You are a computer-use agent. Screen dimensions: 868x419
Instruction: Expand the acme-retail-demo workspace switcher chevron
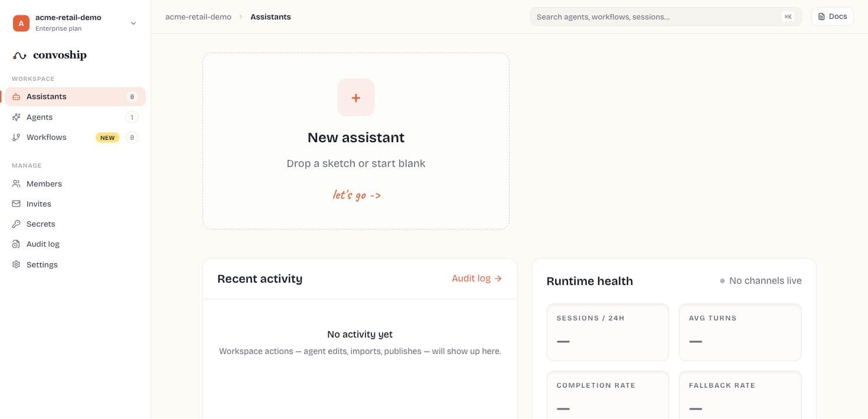coord(133,23)
